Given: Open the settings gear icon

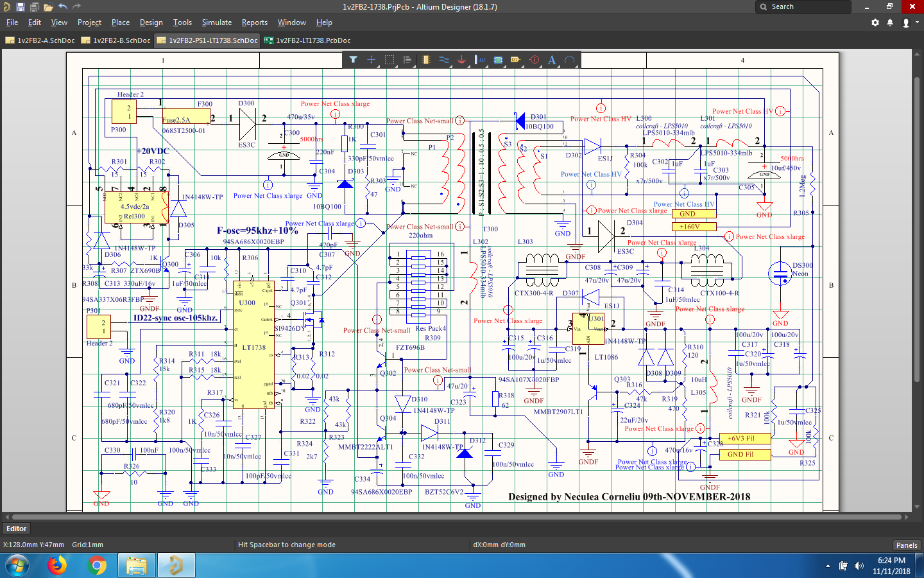Looking at the screenshot, I should (875, 22).
